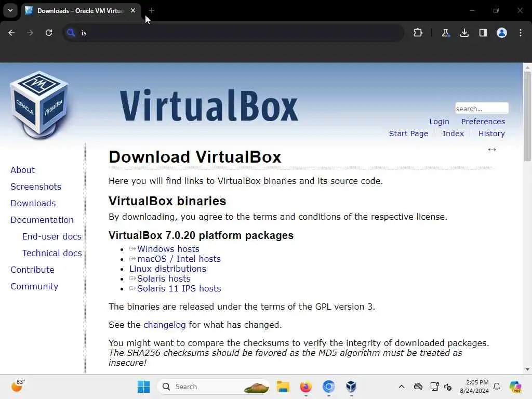Screen dimensions: 532x399
Task: Open the Preferences link
Action: (x=483, y=122)
